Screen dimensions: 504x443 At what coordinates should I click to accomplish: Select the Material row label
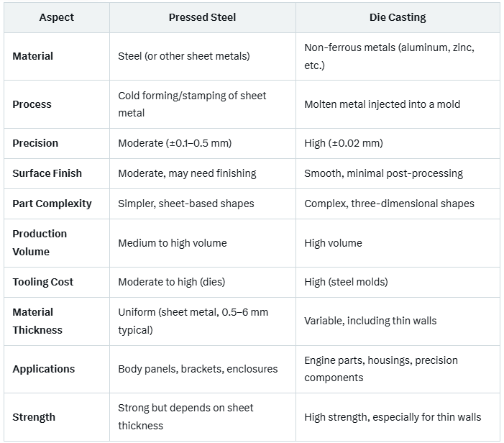[33, 56]
